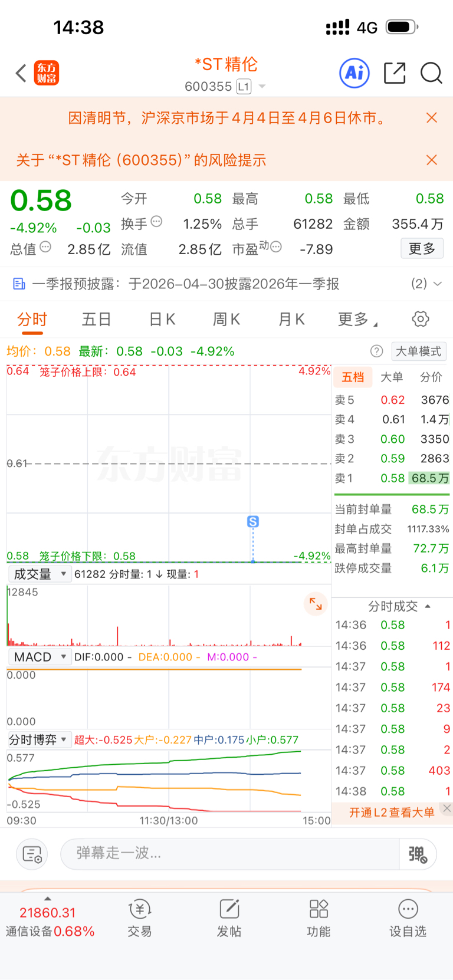Image resolution: width=453 pixels, height=980 pixels.
Task: Open 开通L2查看大单 link
Action: 392,813
